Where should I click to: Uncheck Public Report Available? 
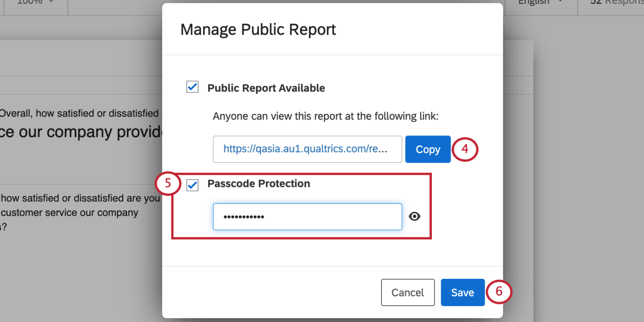click(x=192, y=87)
